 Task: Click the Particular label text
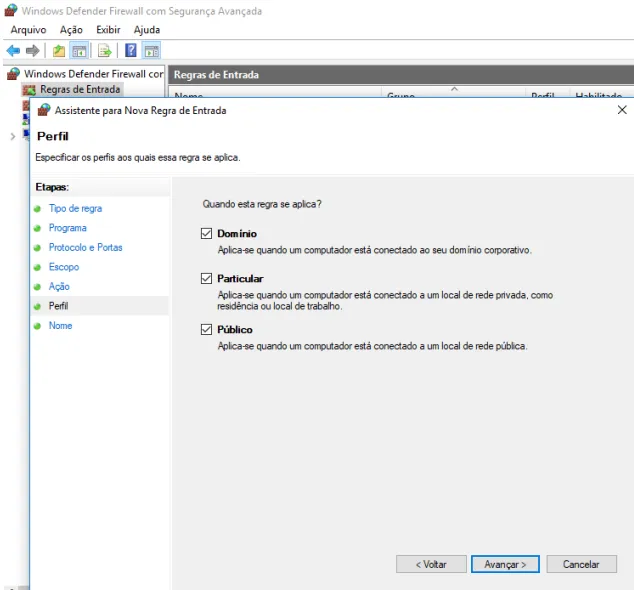240,279
